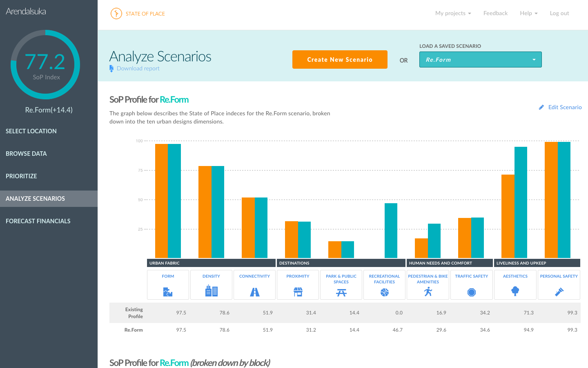Click the 77.2 SoP Index gauge
Viewport: 588px width, 368px height.
tap(45, 65)
